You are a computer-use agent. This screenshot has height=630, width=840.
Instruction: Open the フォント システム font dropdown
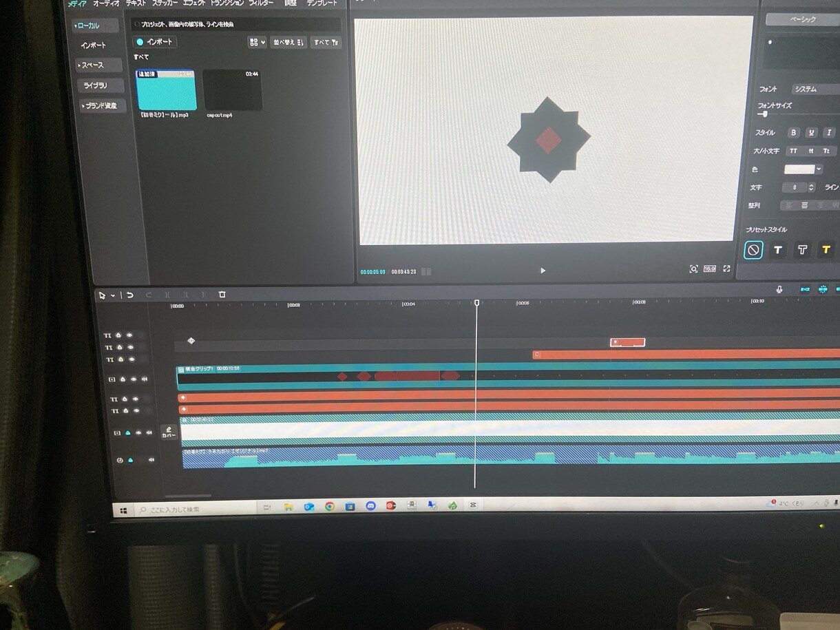point(816,89)
